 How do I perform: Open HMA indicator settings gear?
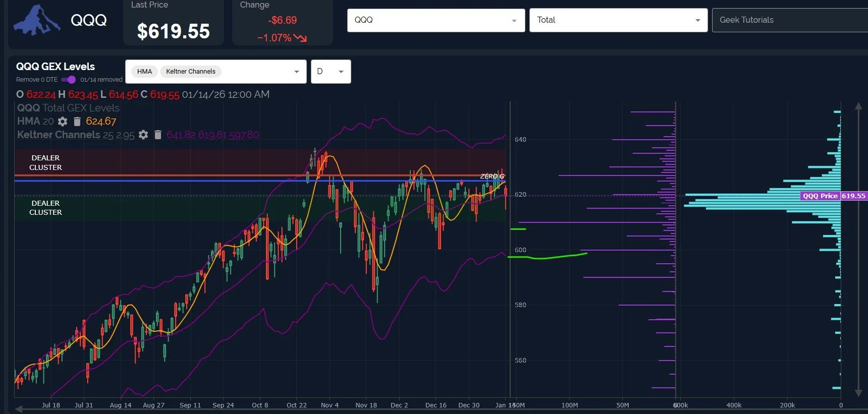tap(63, 122)
